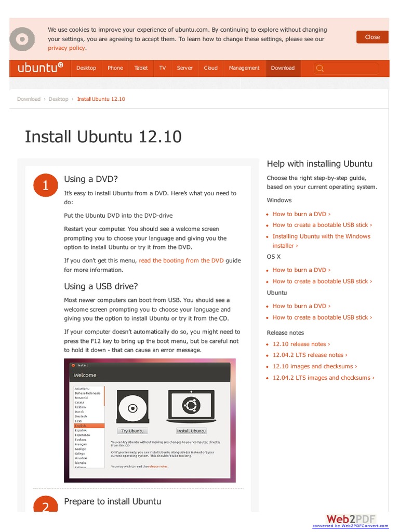Click the cookie notice circle icon
Viewport: 399px width, 532px height.
point(22,39)
